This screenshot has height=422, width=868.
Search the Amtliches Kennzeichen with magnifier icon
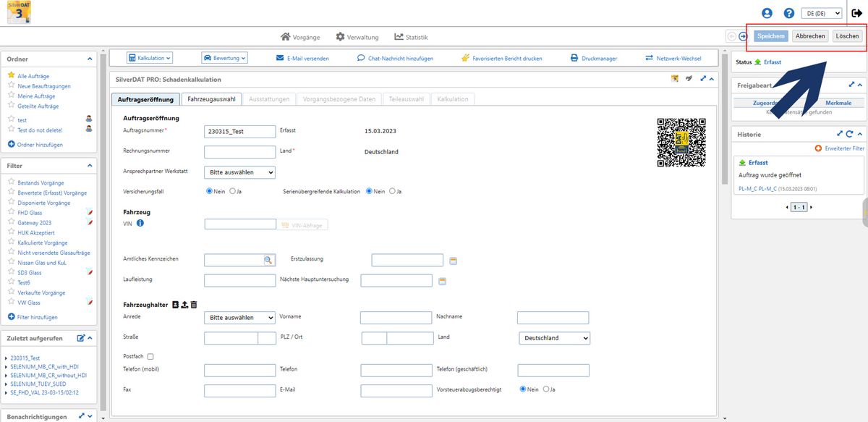pyautogui.click(x=268, y=259)
